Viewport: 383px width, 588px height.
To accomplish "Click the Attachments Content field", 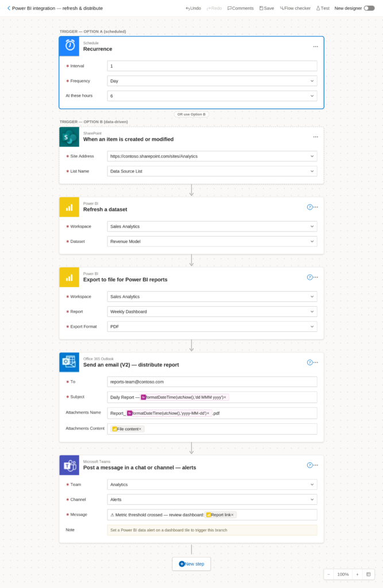I will (x=212, y=429).
